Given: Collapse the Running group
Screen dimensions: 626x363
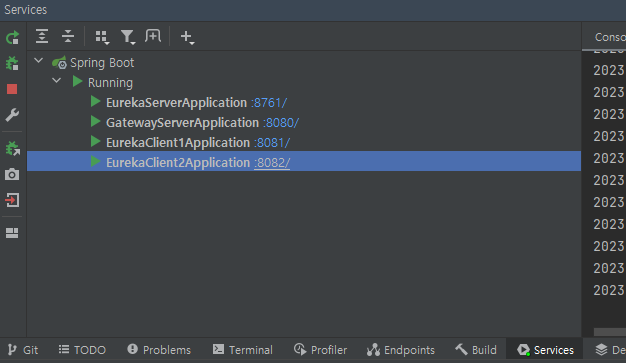Looking at the screenshot, I should pyautogui.click(x=57, y=81).
